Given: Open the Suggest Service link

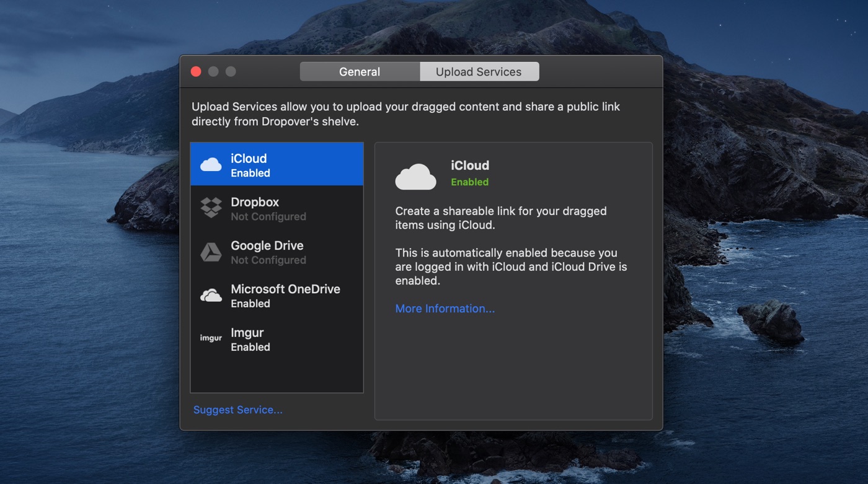Looking at the screenshot, I should pyautogui.click(x=238, y=410).
